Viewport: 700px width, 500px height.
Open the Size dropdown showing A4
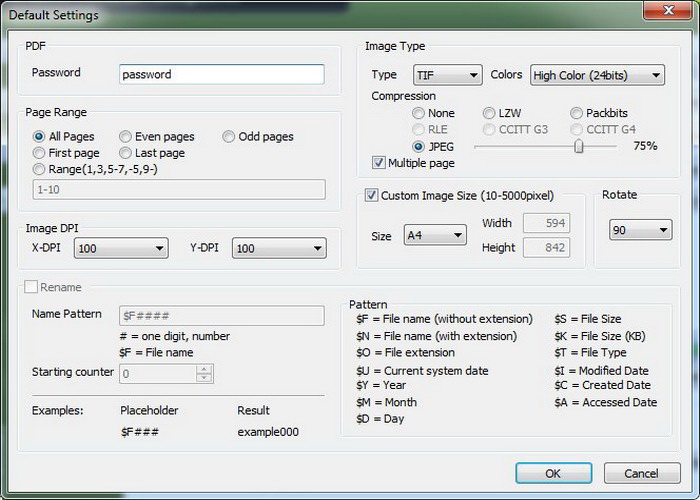tap(435, 235)
